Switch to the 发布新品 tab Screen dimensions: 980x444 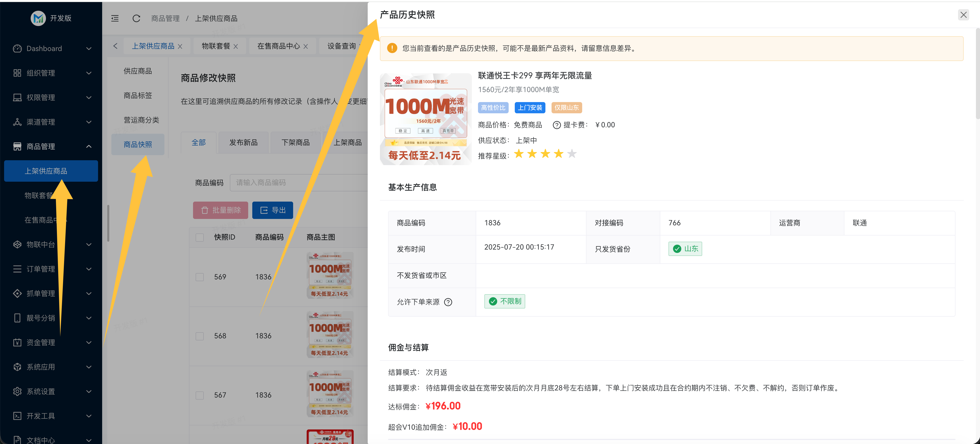(x=244, y=143)
